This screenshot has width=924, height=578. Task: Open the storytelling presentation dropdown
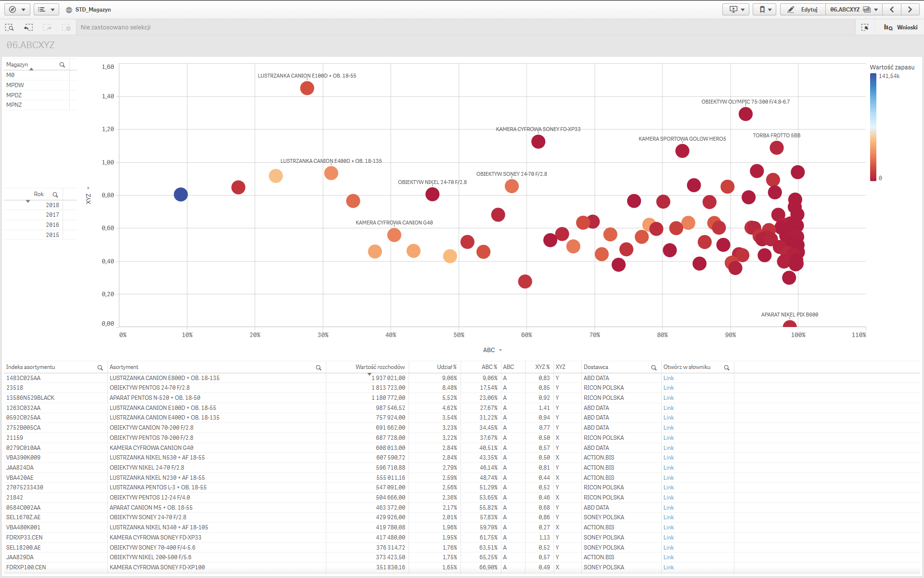tap(736, 10)
